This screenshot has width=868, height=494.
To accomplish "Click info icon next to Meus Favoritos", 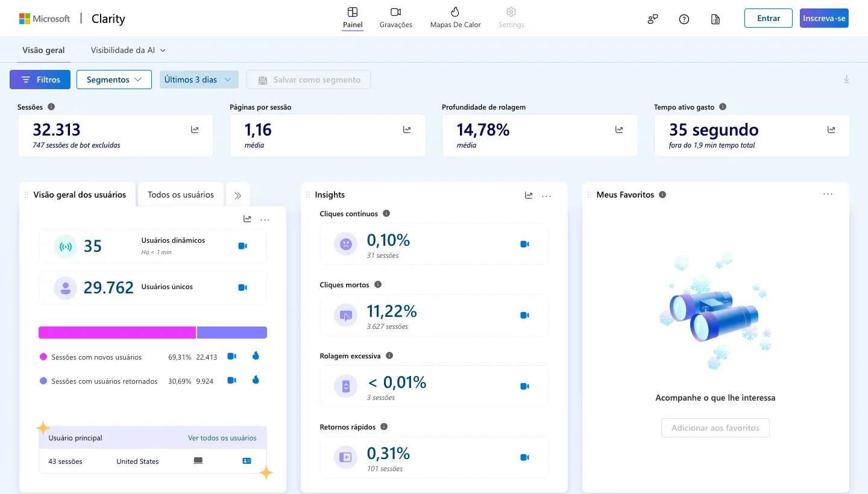I will (x=662, y=195).
